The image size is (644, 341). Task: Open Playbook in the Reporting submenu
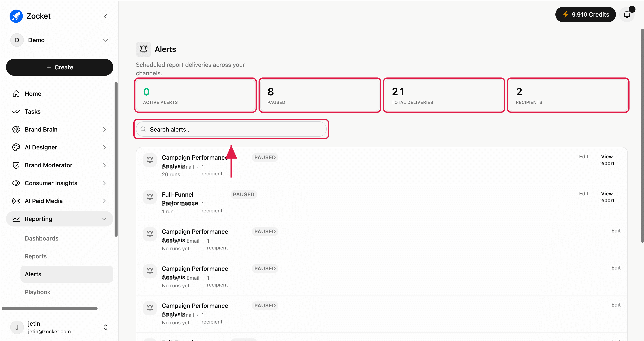pos(37,292)
